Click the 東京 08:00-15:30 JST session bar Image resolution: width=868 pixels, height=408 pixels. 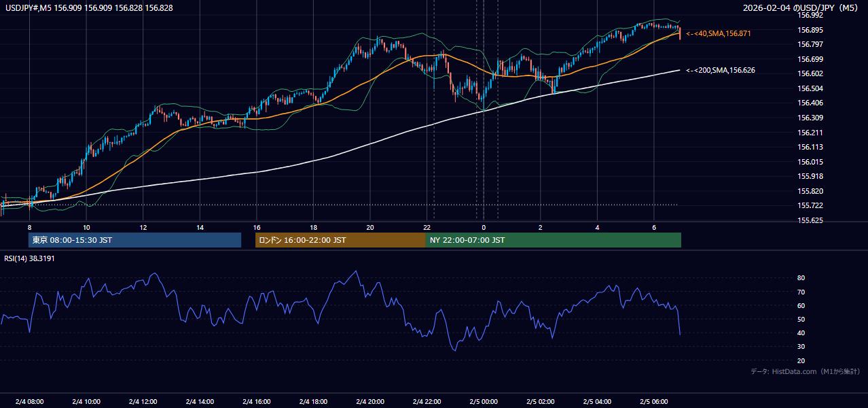tap(134, 240)
